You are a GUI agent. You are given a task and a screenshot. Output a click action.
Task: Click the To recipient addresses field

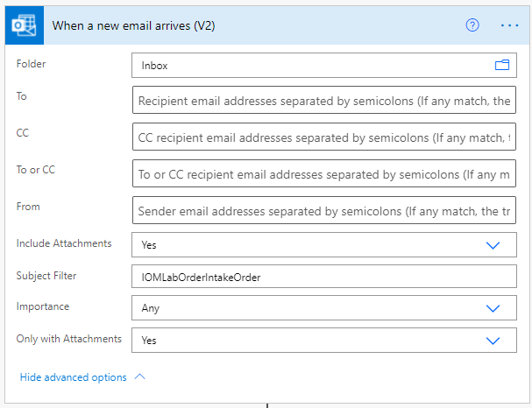coord(324,100)
